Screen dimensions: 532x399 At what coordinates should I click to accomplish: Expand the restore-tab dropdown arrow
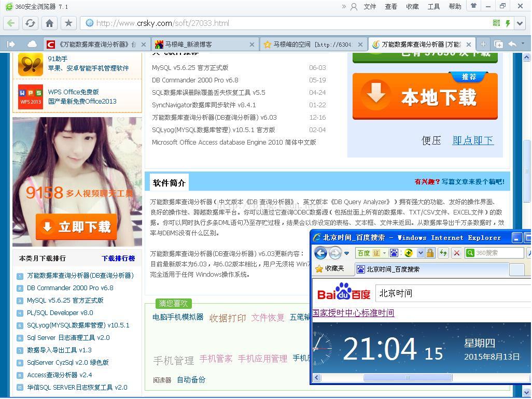[x=523, y=44]
